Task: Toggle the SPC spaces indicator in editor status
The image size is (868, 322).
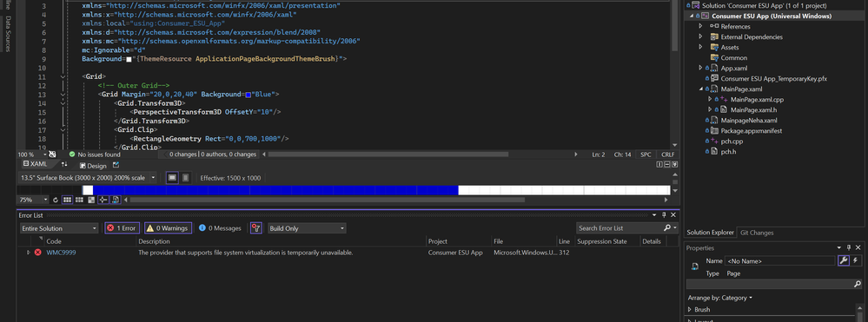Action: pos(646,154)
